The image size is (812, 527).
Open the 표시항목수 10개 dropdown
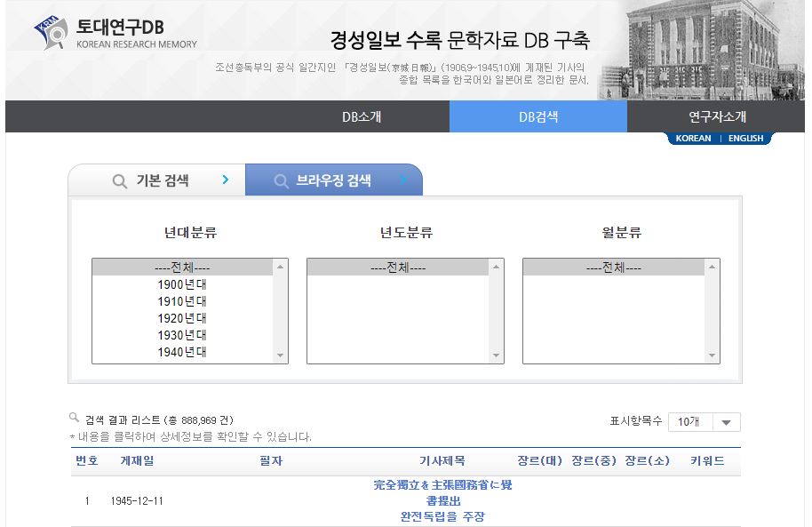704,422
